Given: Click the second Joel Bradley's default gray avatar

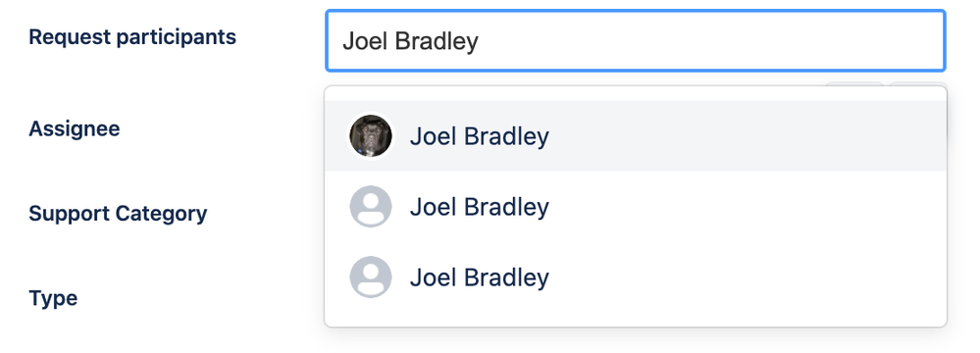Looking at the screenshot, I should point(371,206).
